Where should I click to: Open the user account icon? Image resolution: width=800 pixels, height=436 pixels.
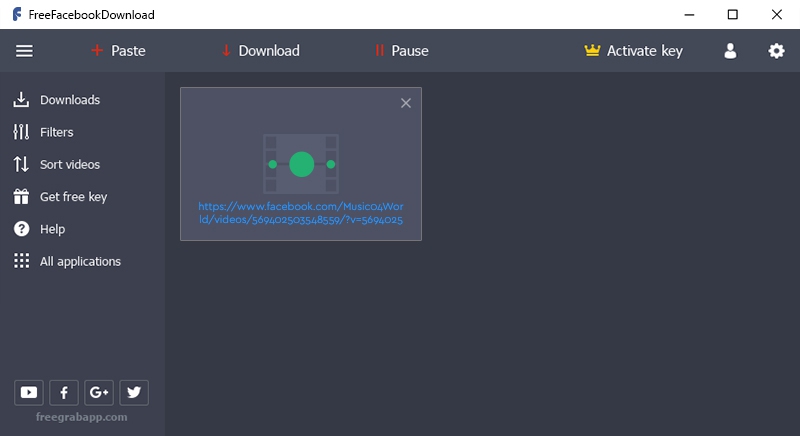[x=730, y=51]
